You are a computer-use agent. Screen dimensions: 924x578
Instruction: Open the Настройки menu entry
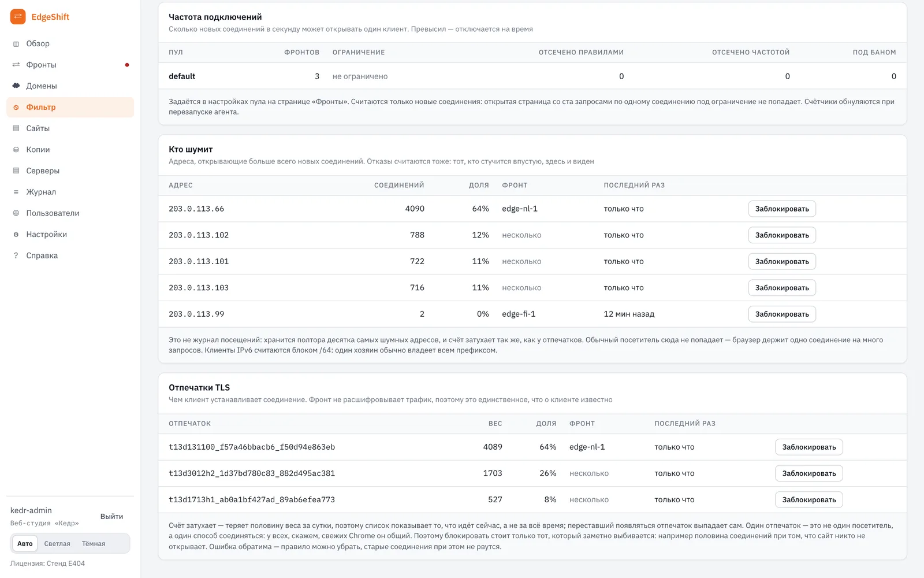(70, 235)
